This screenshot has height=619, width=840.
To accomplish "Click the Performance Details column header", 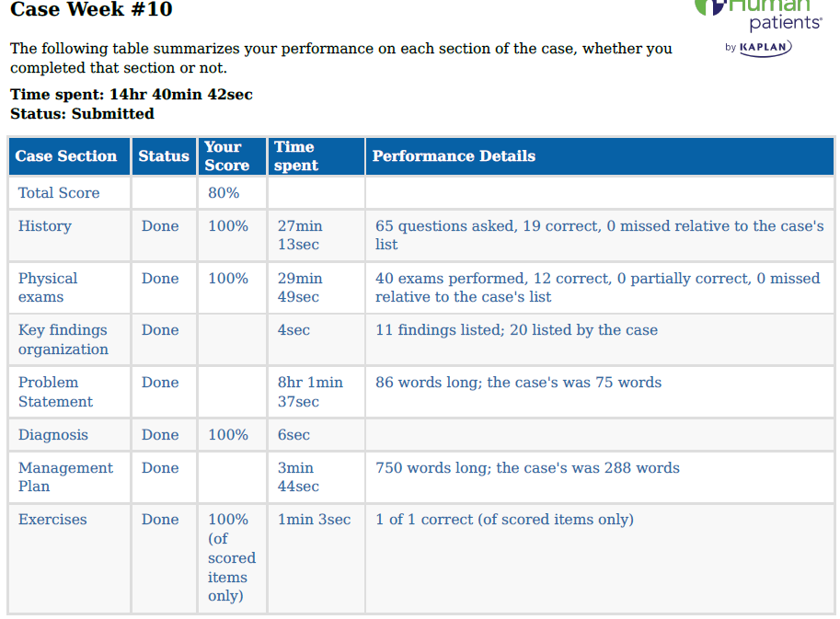I will 454,155.
